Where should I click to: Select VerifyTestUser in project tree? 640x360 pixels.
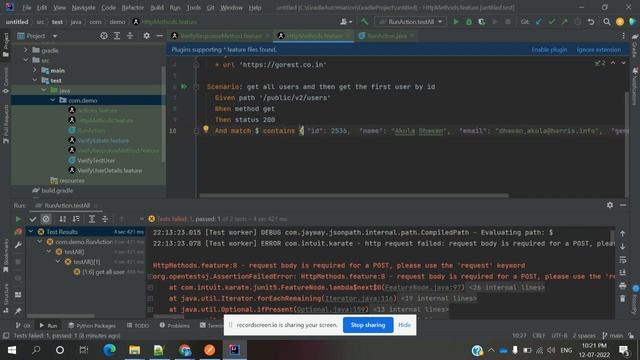pos(96,160)
